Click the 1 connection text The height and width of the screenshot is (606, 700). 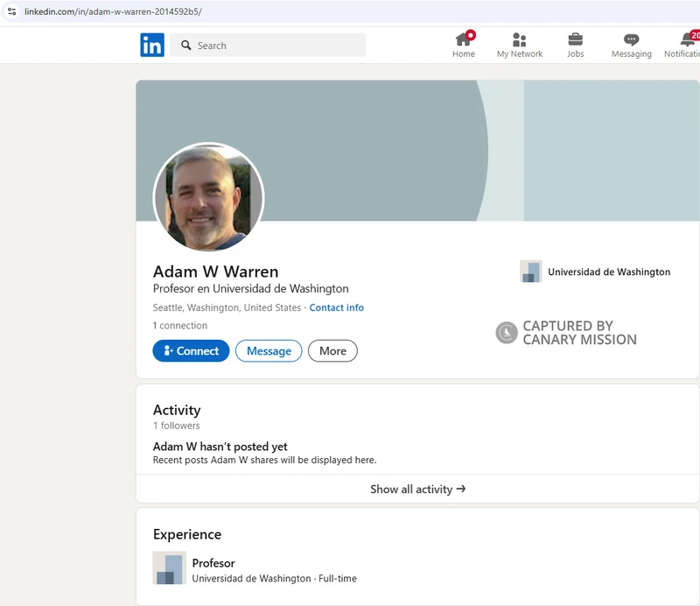180,326
